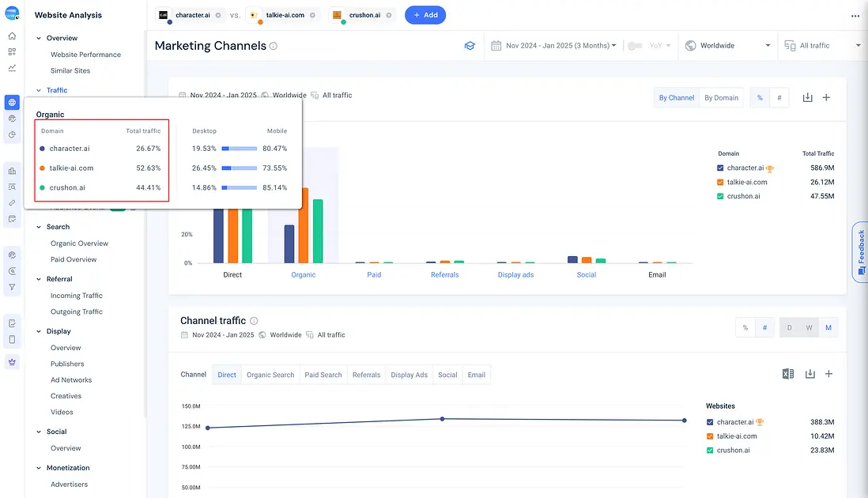Open the Feedback side tab

(x=860, y=251)
